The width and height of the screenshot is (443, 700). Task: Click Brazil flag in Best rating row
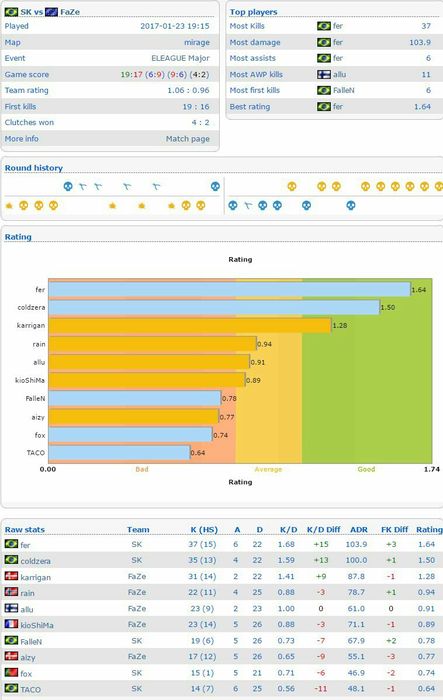pos(324,107)
